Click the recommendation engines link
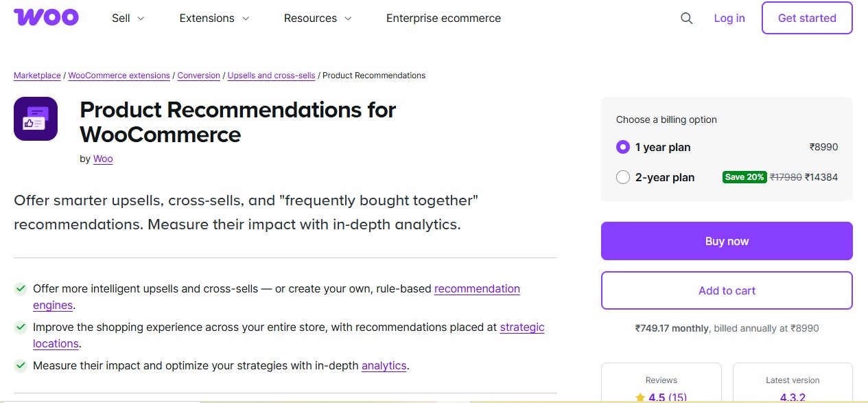This screenshot has height=403, width=868. (x=477, y=288)
